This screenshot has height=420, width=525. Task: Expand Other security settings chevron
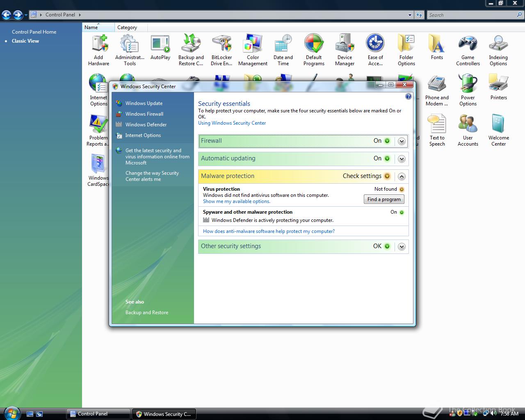tap(402, 247)
